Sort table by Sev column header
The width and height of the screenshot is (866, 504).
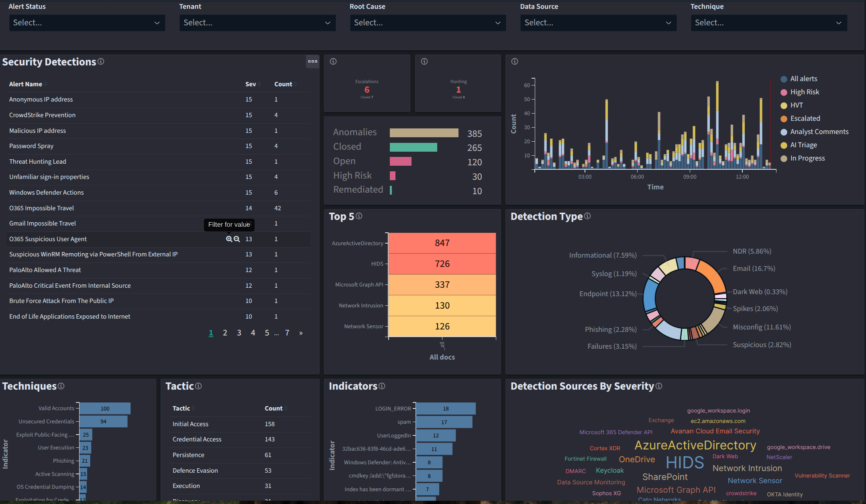(251, 84)
